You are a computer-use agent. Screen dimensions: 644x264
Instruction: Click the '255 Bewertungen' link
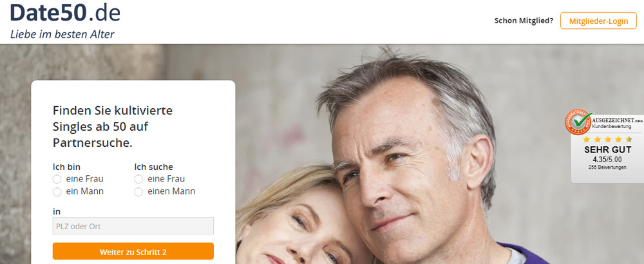tap(607, 167)
